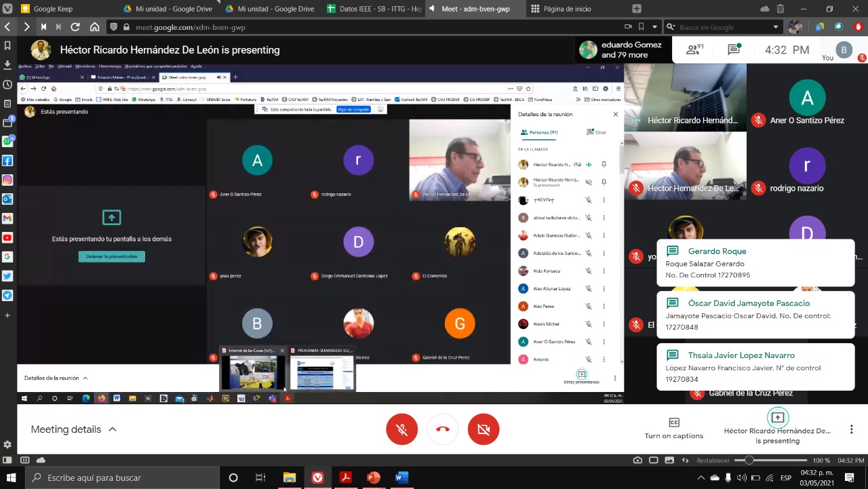Open page actions code icon
Image resolution: width=868 pixels, height=489 pixels.
tap(684, 461)
